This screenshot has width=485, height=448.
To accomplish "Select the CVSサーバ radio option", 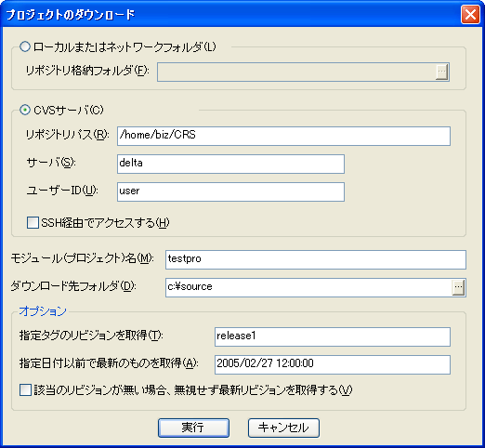I will (25, 110).
